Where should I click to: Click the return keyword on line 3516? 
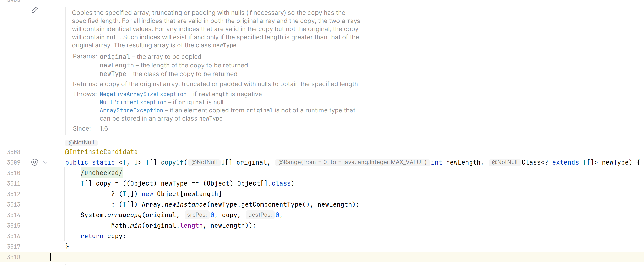92,236
